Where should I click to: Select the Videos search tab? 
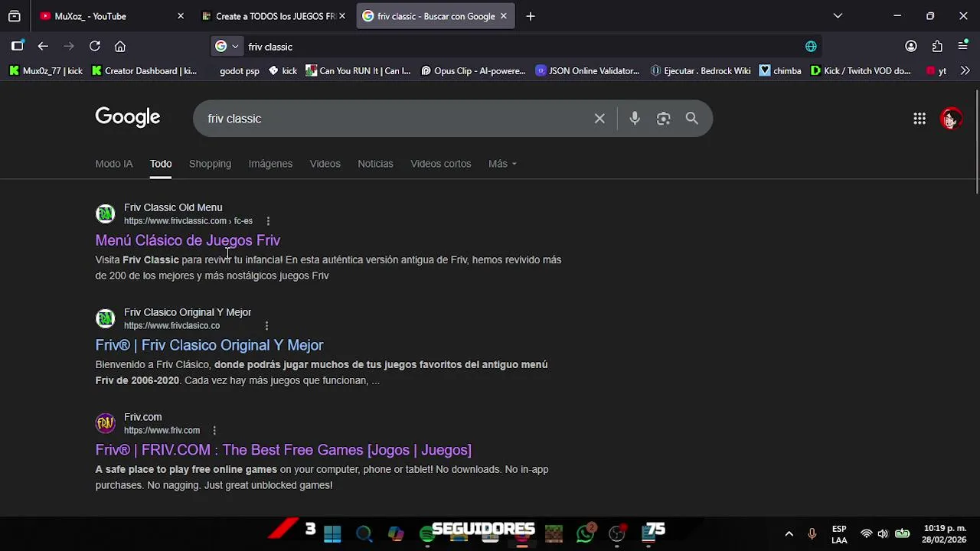tap(325, 164)
